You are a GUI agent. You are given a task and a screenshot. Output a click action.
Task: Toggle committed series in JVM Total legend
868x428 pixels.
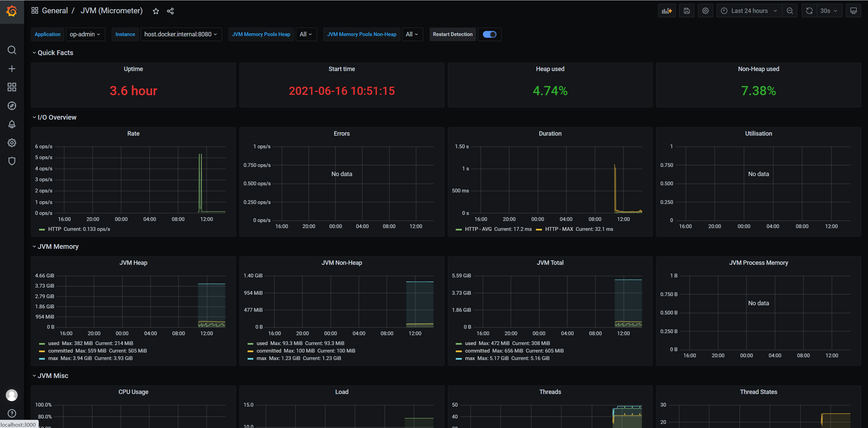click(477, 351)
